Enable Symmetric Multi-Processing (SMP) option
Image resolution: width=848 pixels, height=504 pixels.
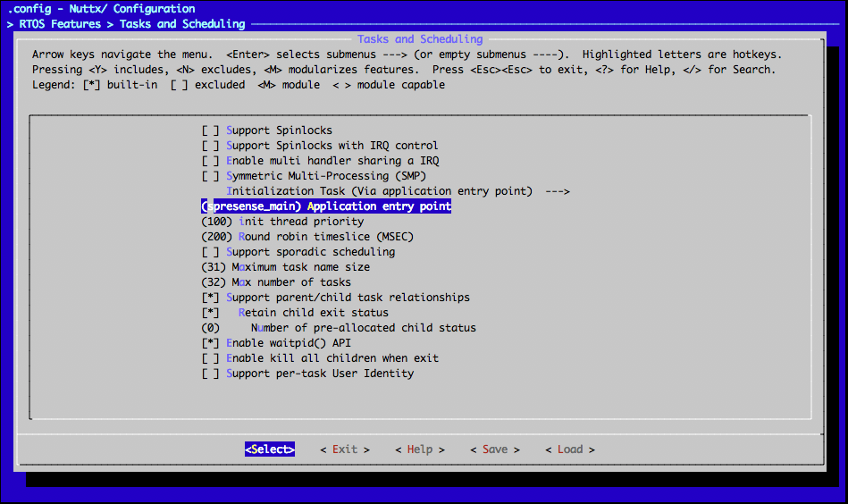[210, 176]
